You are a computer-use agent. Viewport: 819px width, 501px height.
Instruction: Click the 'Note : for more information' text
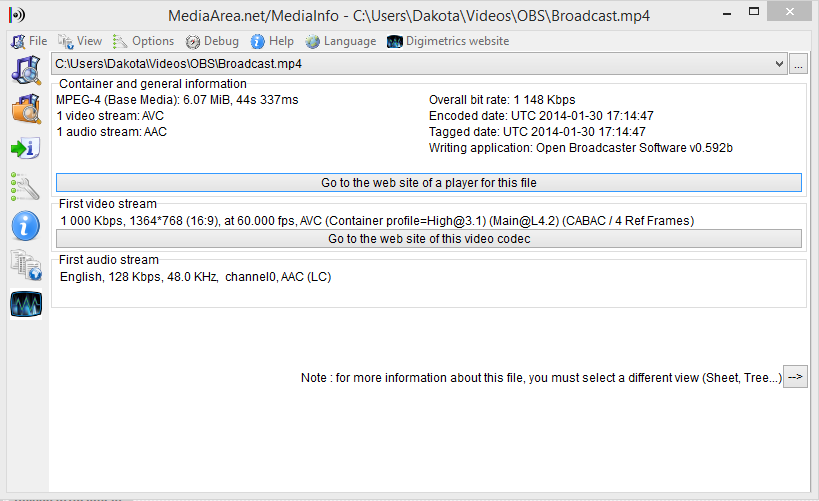click(541, 378)
